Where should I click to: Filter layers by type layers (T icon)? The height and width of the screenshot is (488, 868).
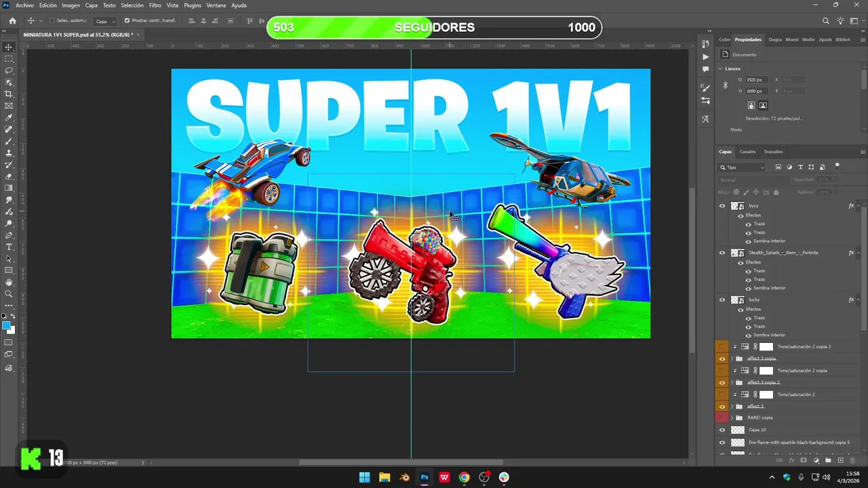pos(800,167)
